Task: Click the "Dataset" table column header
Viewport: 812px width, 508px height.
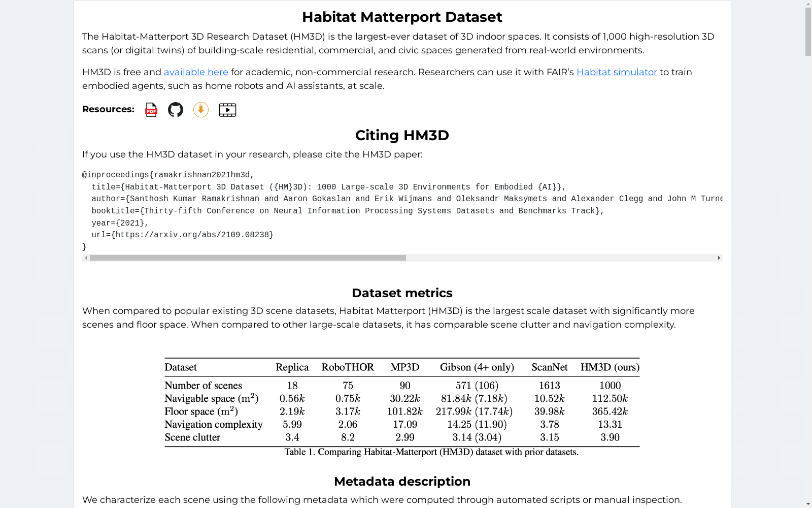Action: click(181, 367)
